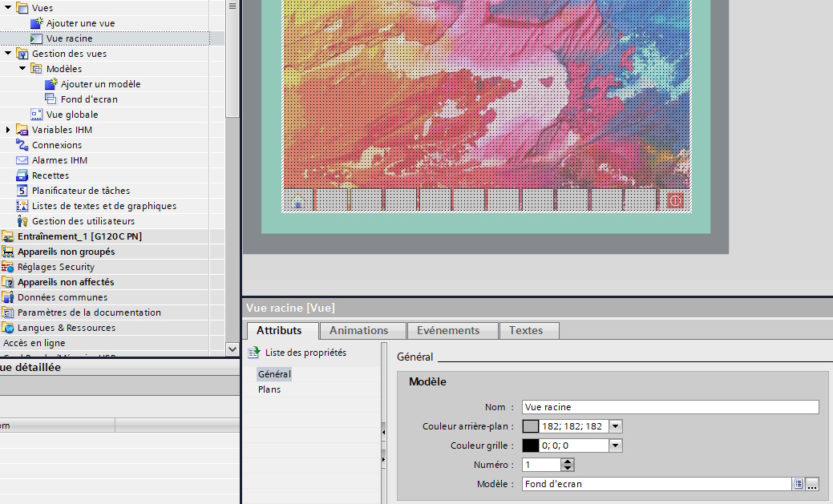Click the Nom input field
Viewport: 833px width, 504px height.
[670, 407]
